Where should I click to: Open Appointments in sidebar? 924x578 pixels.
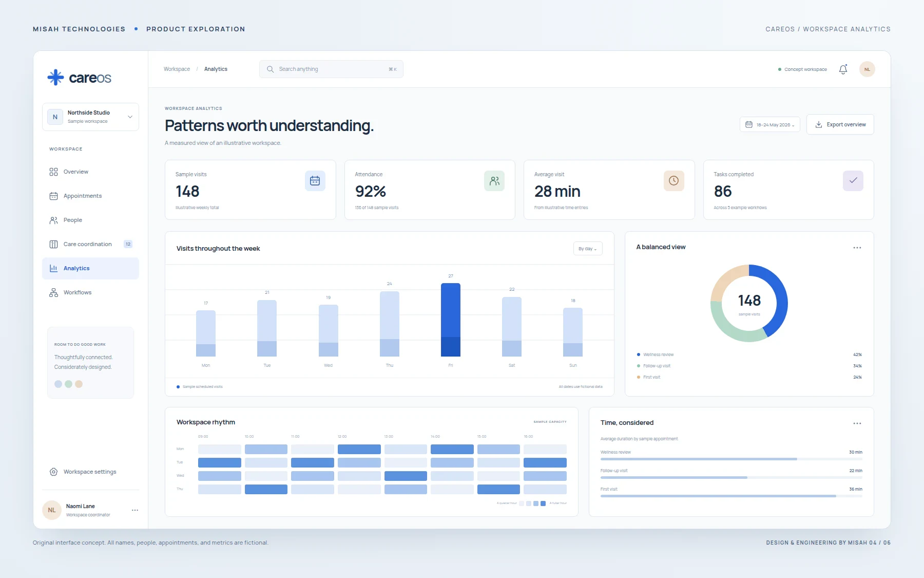90,196
